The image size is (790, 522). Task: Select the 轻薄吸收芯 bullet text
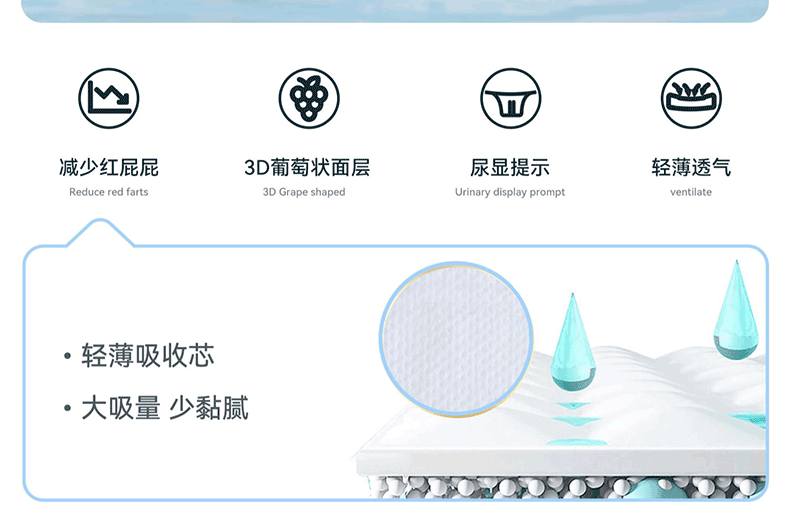pyautogui.click(x=148, y=356)
